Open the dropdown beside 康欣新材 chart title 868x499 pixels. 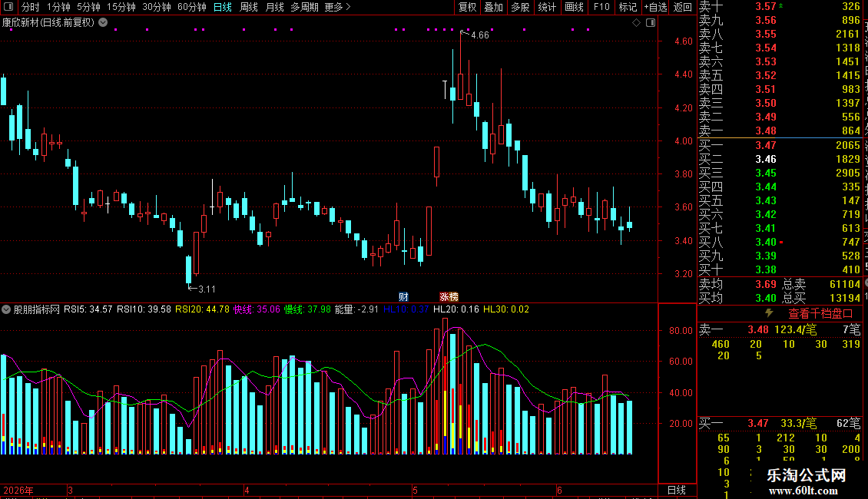pyautogui.click(x=103, y=23)
